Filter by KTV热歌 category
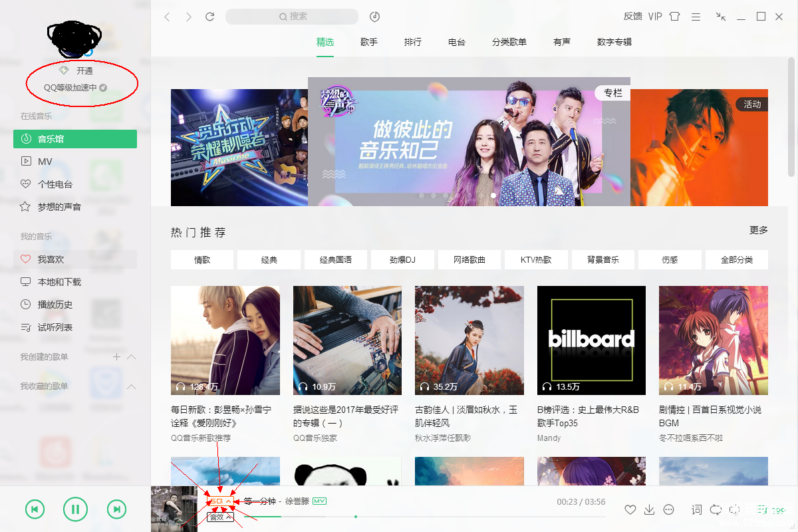Image resolution: width=798 pixels, height=532 pixels. click(536, 260)
